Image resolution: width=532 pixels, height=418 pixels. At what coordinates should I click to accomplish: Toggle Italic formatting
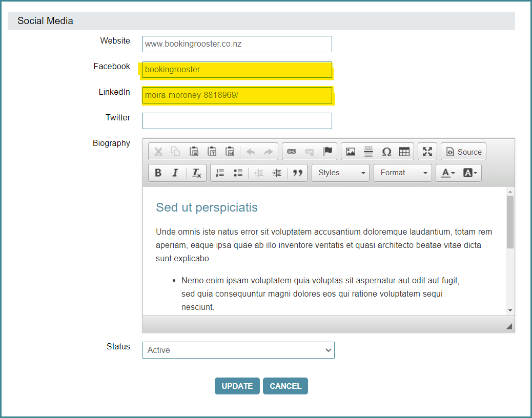(x=175, y=173)
